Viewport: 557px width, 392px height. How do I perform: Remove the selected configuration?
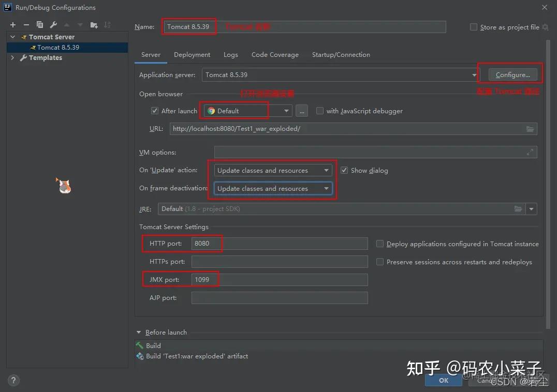point(26,24)
